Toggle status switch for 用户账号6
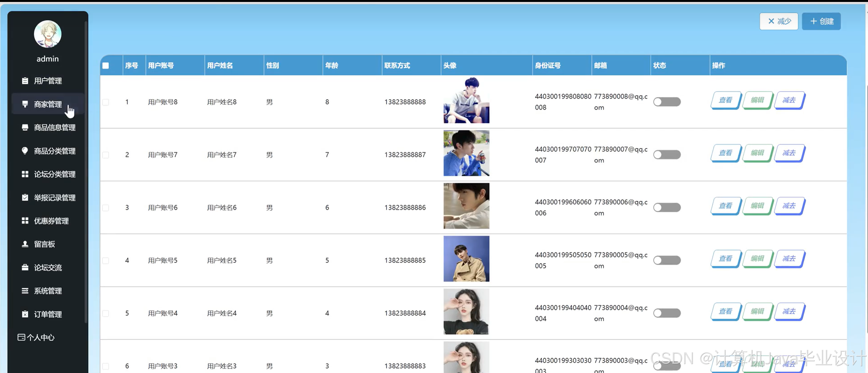 [x=667, y=207]
